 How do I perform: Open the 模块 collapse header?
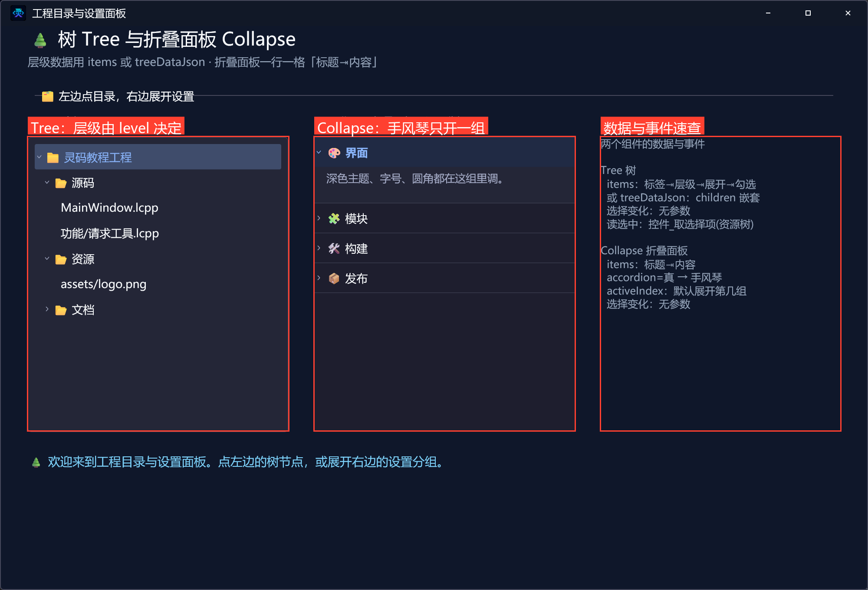445,218
